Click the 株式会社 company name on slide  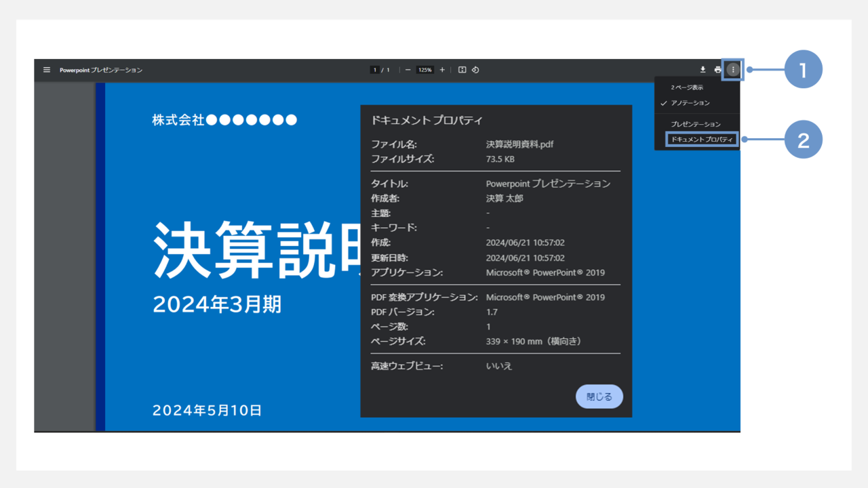pyautogui.click(x=224, y=120)
